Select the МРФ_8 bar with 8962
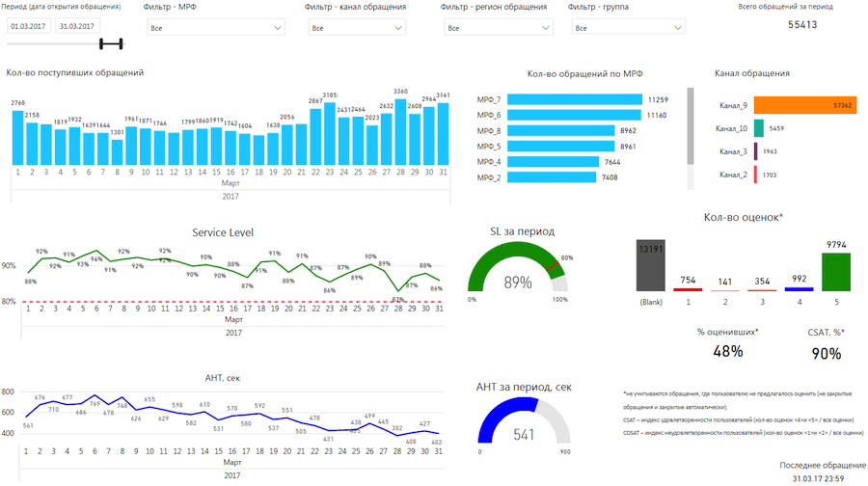The height and width of the screenshot is (486, 868). point(560,130)
